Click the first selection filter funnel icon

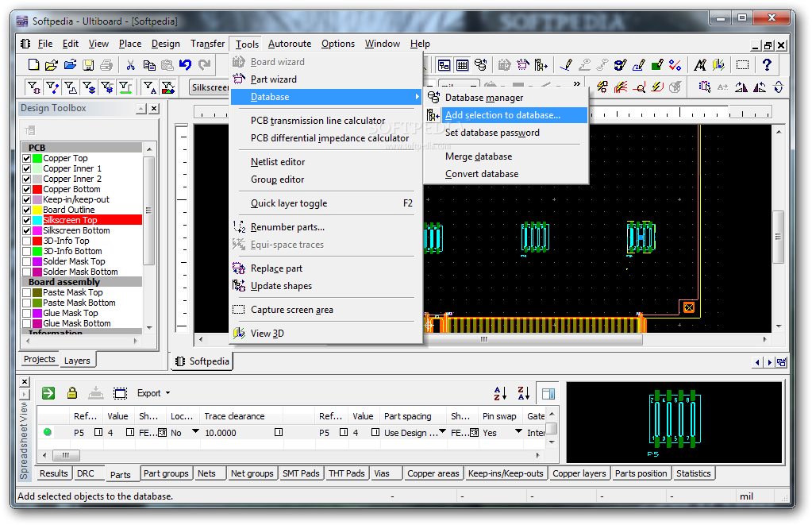click(x=33, y=87)
